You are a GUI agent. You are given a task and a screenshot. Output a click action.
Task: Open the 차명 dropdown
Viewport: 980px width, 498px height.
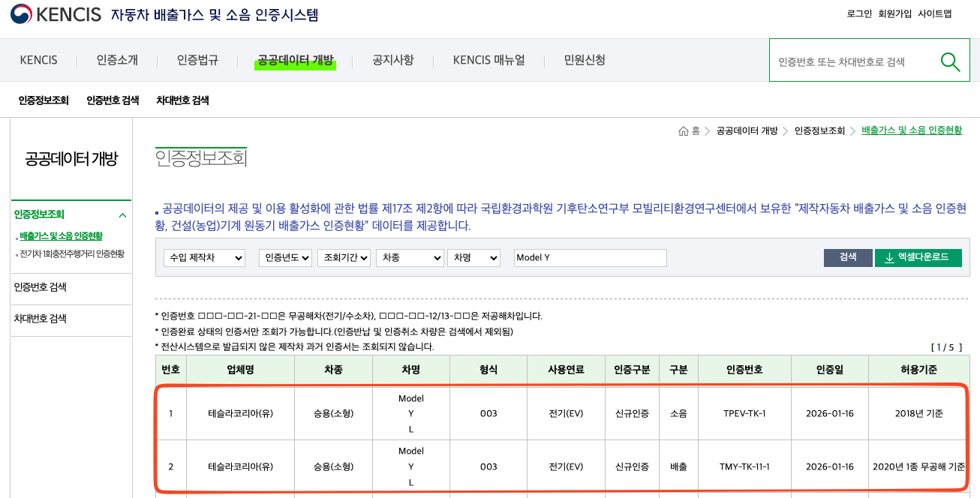tap(473, 257)
